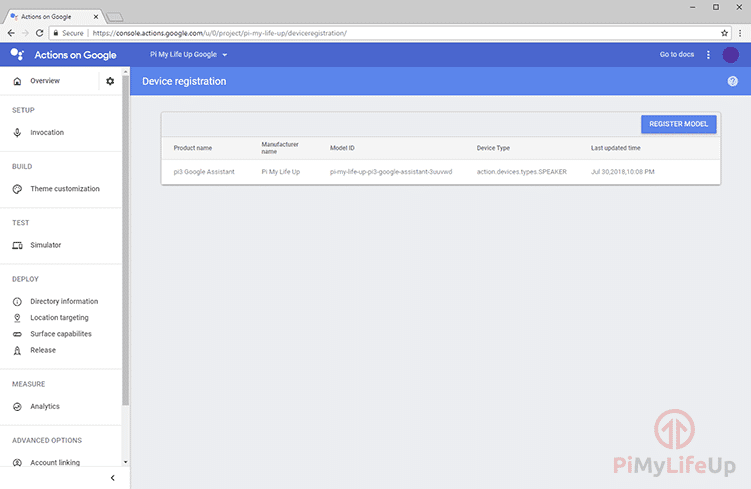The width and height of the screenshot is (751, 489).
Task: Open the Overview home icon
Action: [17, 81]
